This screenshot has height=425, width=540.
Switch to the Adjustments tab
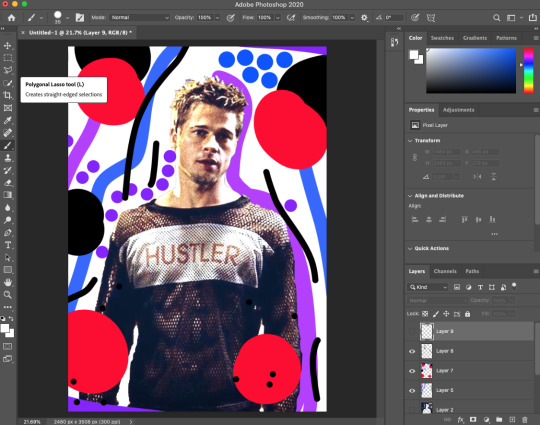pos(458,110)
